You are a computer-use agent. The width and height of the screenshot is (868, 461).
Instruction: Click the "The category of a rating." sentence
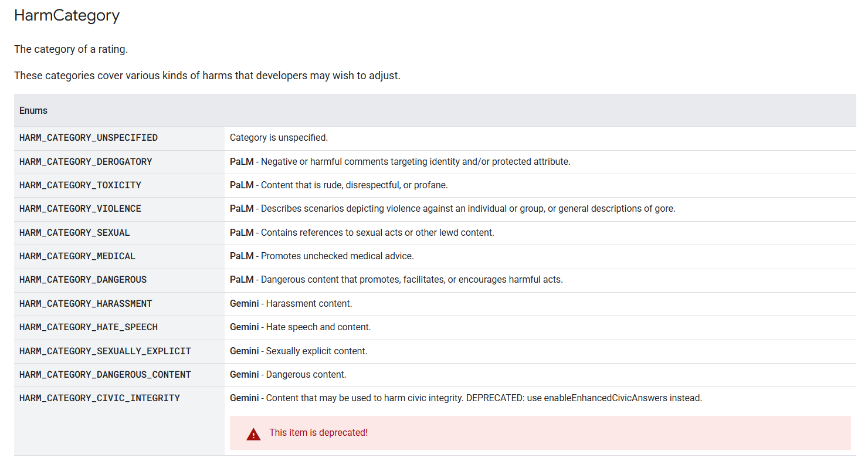[x=71, y=49]
